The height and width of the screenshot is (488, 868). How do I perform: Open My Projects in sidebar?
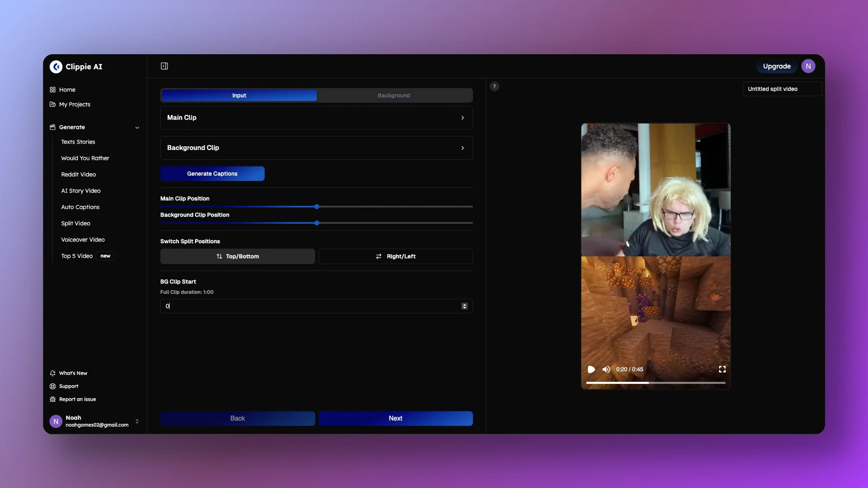click(74, 104)
